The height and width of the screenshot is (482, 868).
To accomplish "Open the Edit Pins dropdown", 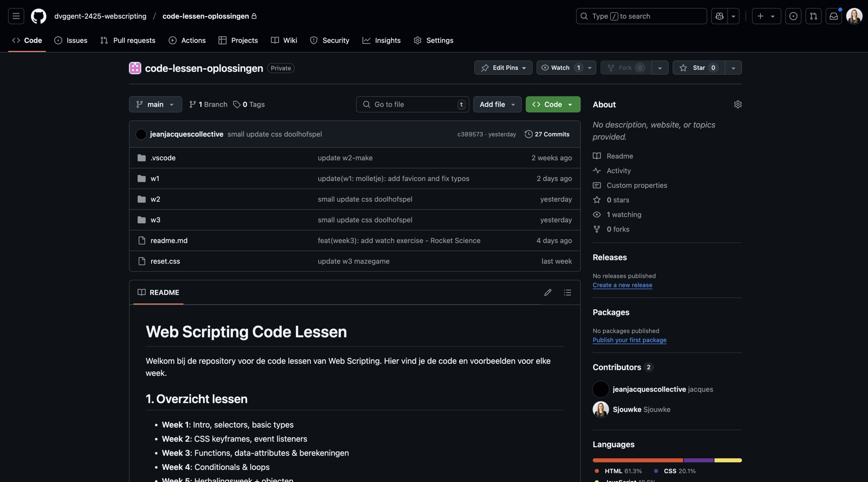I will pos(503,68).
